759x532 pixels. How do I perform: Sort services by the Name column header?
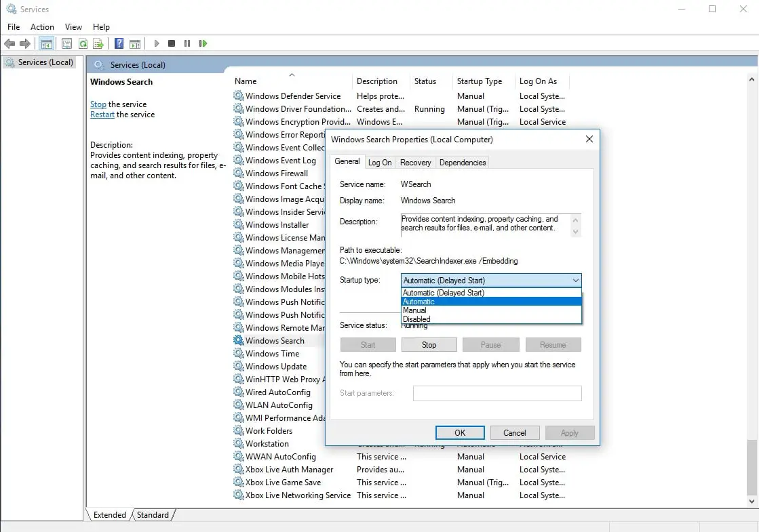click(292, 81)
